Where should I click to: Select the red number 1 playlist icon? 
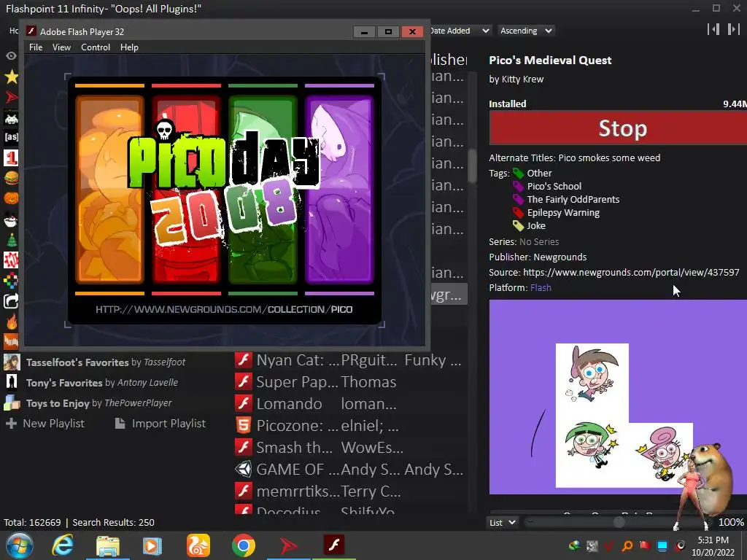pyautogui.click(x=11, y=157)
